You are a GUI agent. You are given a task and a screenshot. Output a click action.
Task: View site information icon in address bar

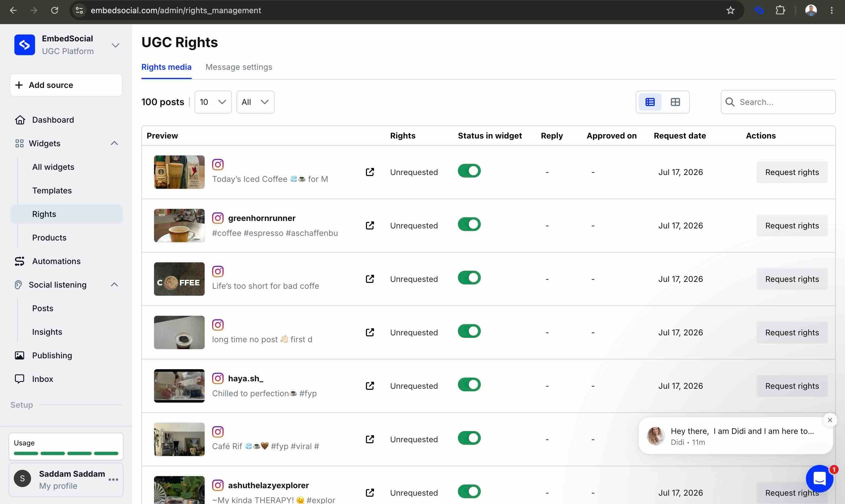(79, 11)
